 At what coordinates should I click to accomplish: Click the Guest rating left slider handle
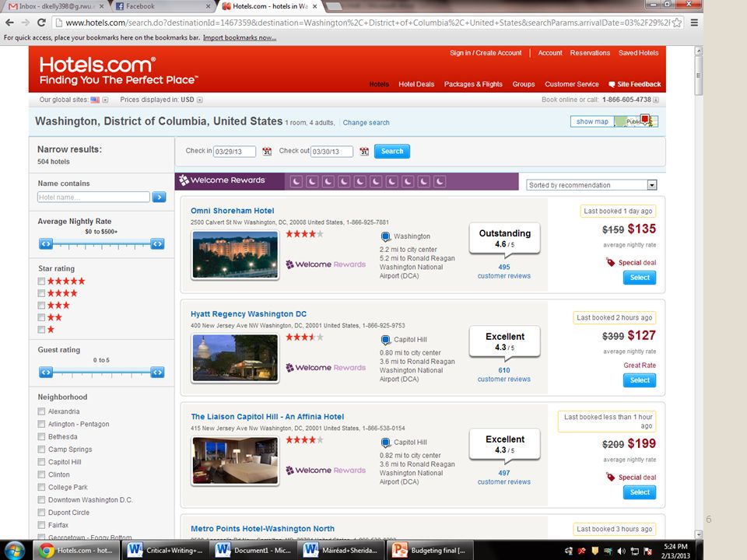click(x=46, y=373)
